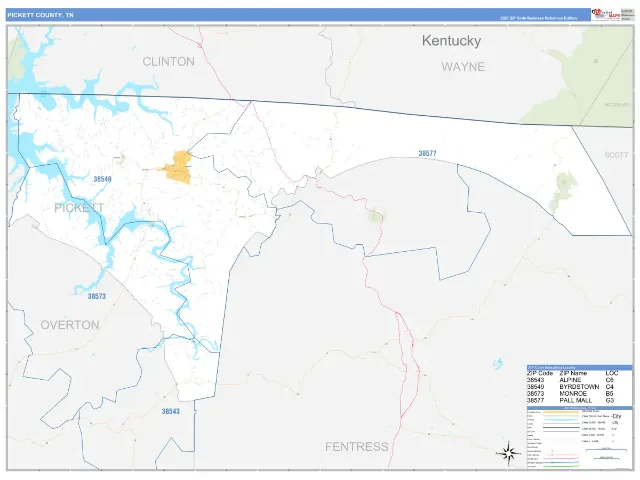Click the publisher logo in the header

pos(606,14)
